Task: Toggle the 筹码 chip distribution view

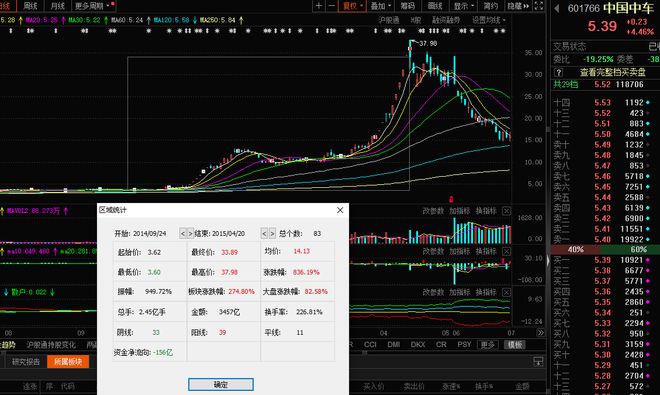Action: click(x=407, y=6)
